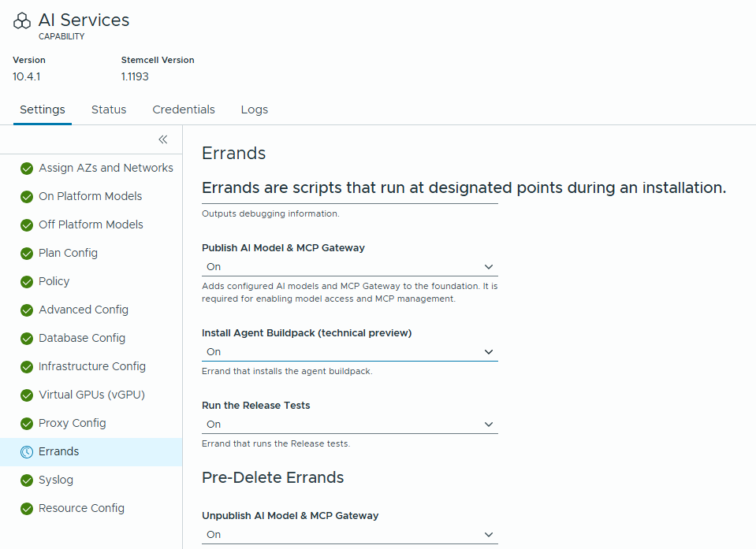
Task: Click the Errands page heading
Action: tap(234, 153)
